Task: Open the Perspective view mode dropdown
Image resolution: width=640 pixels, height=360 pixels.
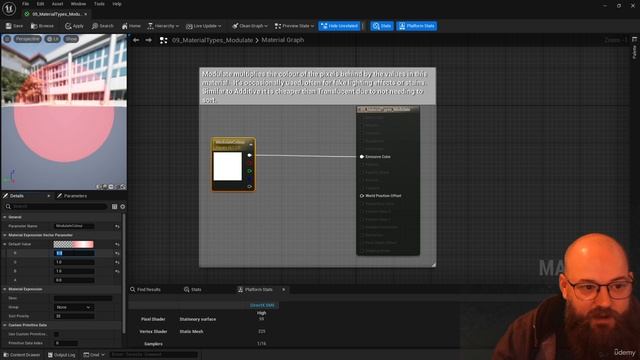Action: coord(27,39)
